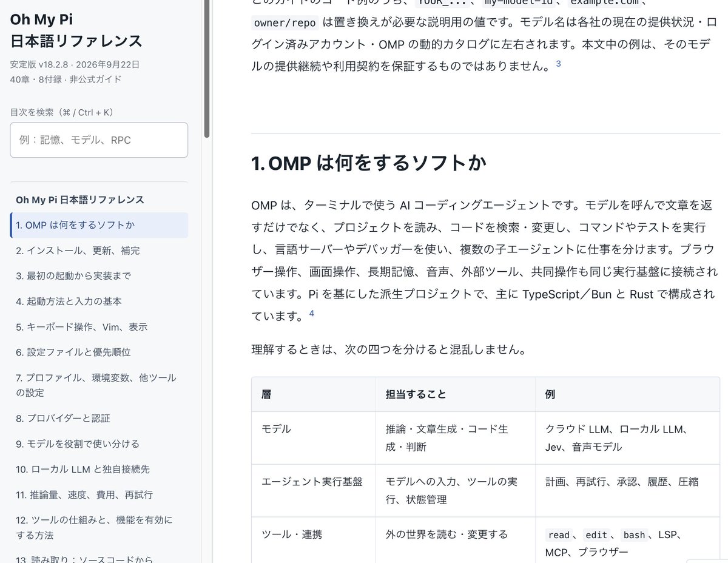The height and width of the screenshot is (563, 728).
Task: Click "40章・8付録・非公式ガイド" text
Action: (66, 79)
